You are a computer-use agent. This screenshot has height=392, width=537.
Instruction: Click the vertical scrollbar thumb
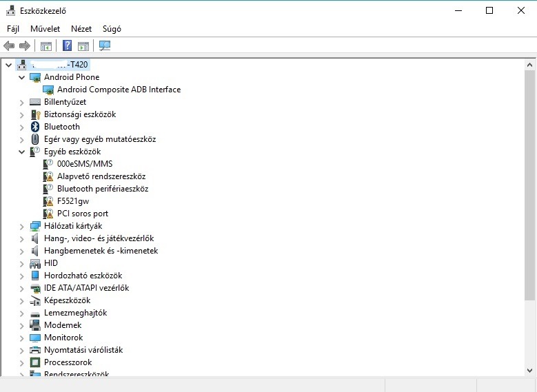530,185
